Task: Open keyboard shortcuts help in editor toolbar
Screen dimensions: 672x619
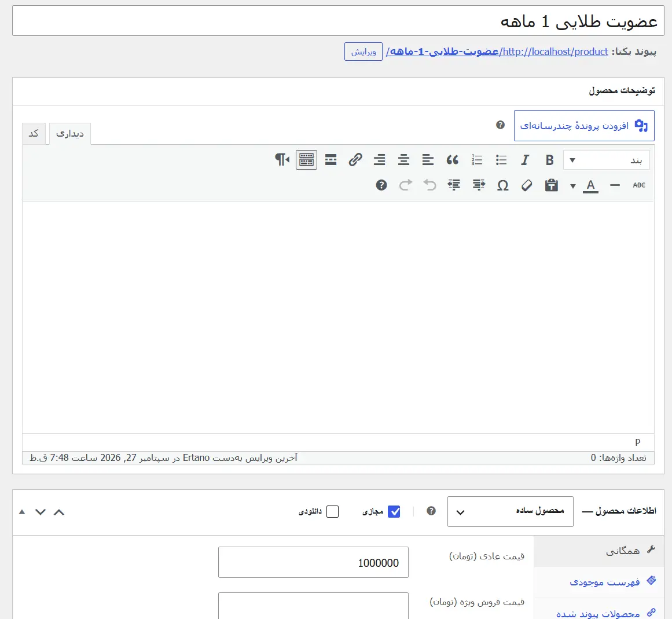Action: pos(381,185)
